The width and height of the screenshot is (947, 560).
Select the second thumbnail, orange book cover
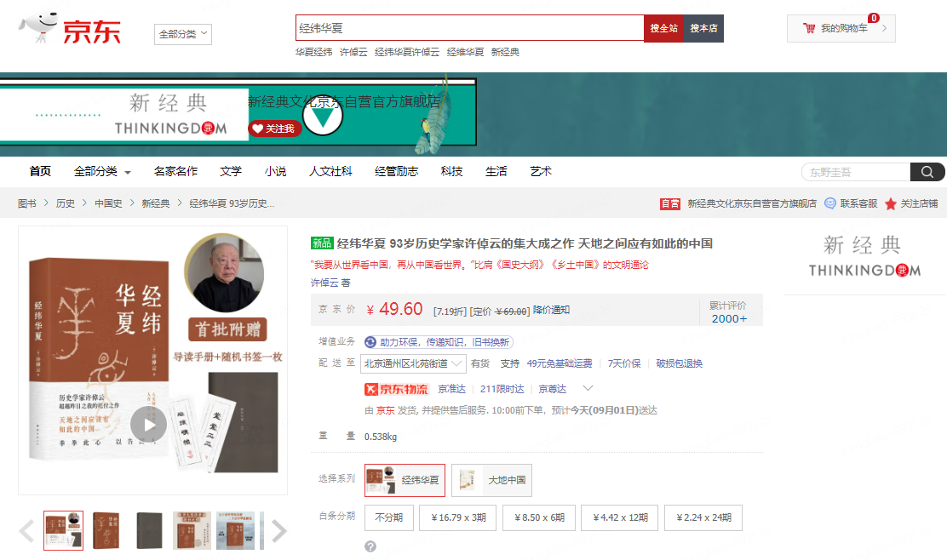coord(106,530)
